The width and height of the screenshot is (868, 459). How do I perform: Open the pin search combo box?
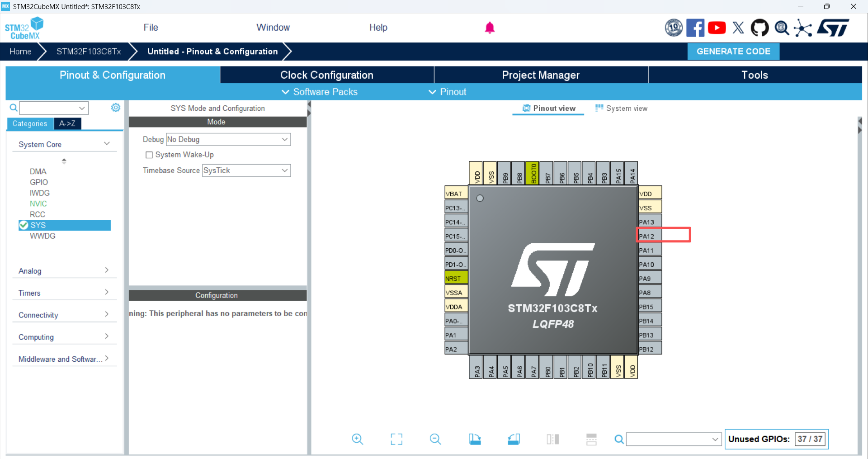click(674, 439)
